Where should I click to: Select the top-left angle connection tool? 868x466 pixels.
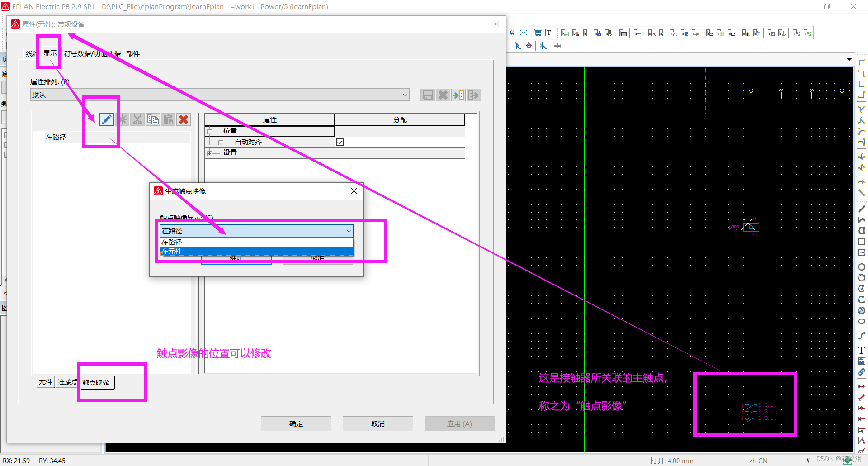point(862,62)
